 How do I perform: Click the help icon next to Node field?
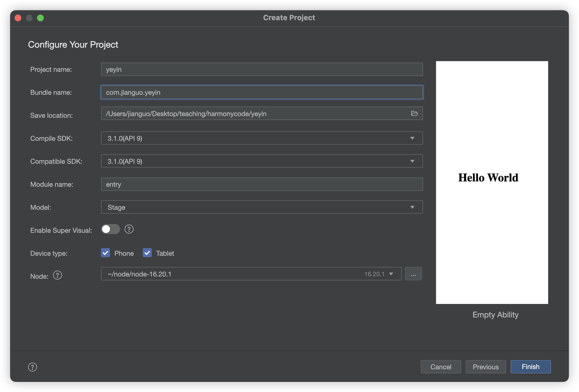pyautogui.click(x=57, y=275)
